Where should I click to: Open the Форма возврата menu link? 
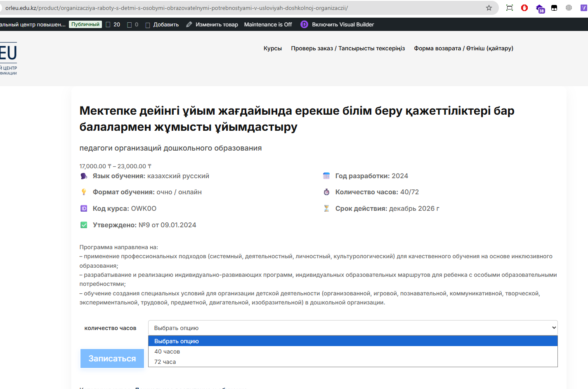463,48
